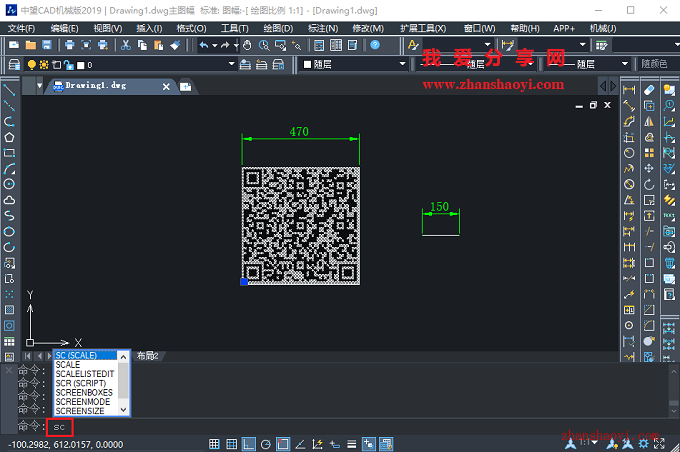
Task: Toggle layer 0 on/off lightbulb
Action: click(32, 65)
